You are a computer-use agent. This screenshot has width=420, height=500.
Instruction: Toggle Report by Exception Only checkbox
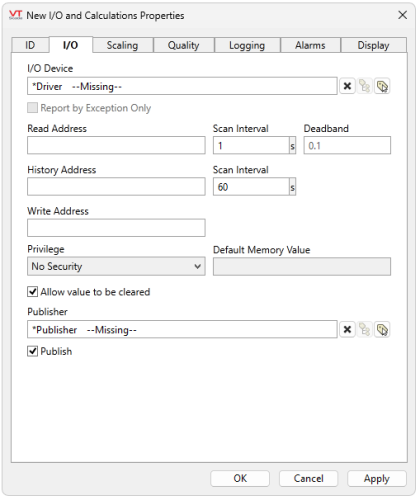coord(32,108)
